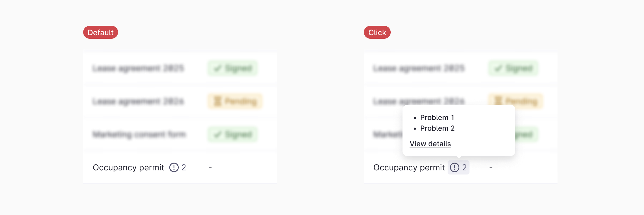Open the View details link
Image resolution: width=644 pixels, height=215 pixels.
pyautogui.click(x=430, y=144)
